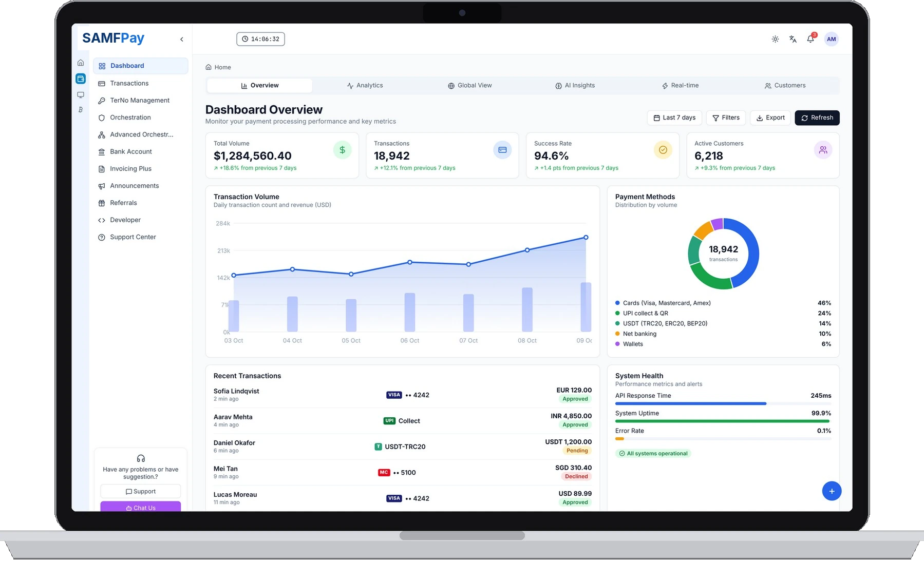The height and width of the screenshot is (562, 924).
Task: Toggle the Cards (Visa, Mastercard, Amex) legend entry
Action: tap(723, 303)
